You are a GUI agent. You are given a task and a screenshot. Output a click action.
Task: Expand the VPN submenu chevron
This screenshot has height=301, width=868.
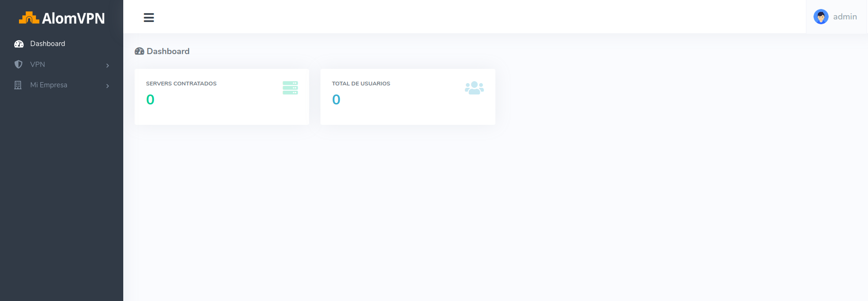coord(108,66)
